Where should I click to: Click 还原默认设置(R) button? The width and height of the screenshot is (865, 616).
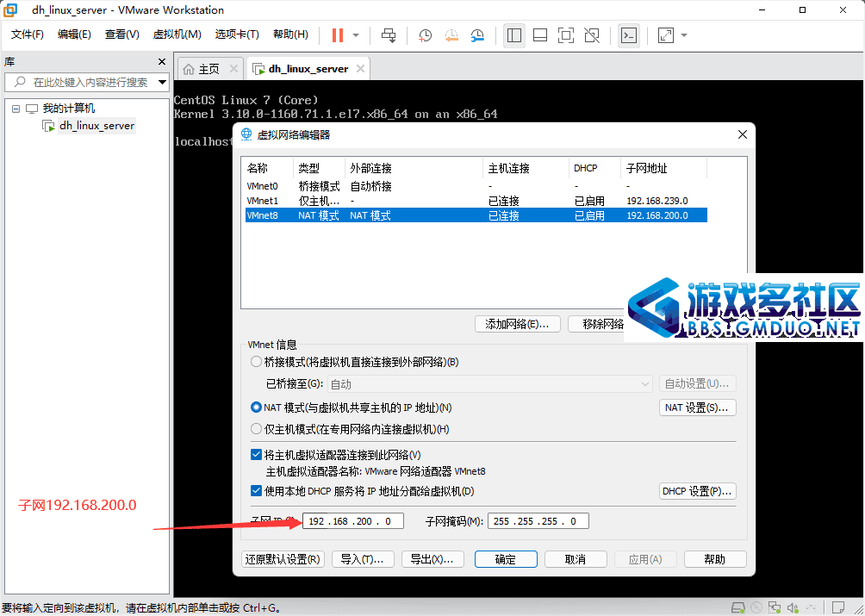pyautogui.click(x=283, y=559)
